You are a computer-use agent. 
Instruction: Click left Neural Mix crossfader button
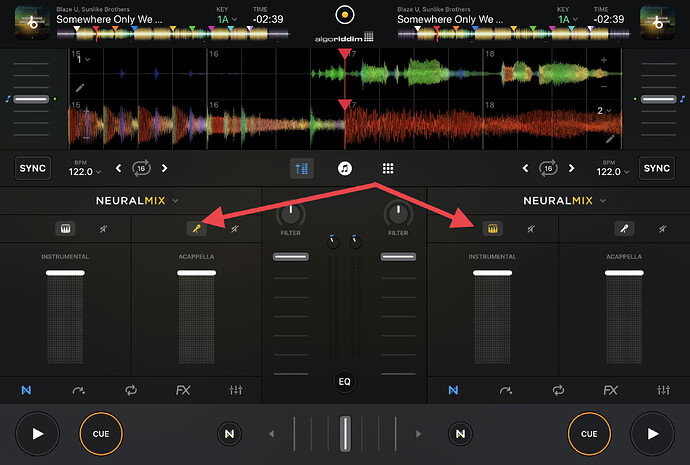coord(229,434)
